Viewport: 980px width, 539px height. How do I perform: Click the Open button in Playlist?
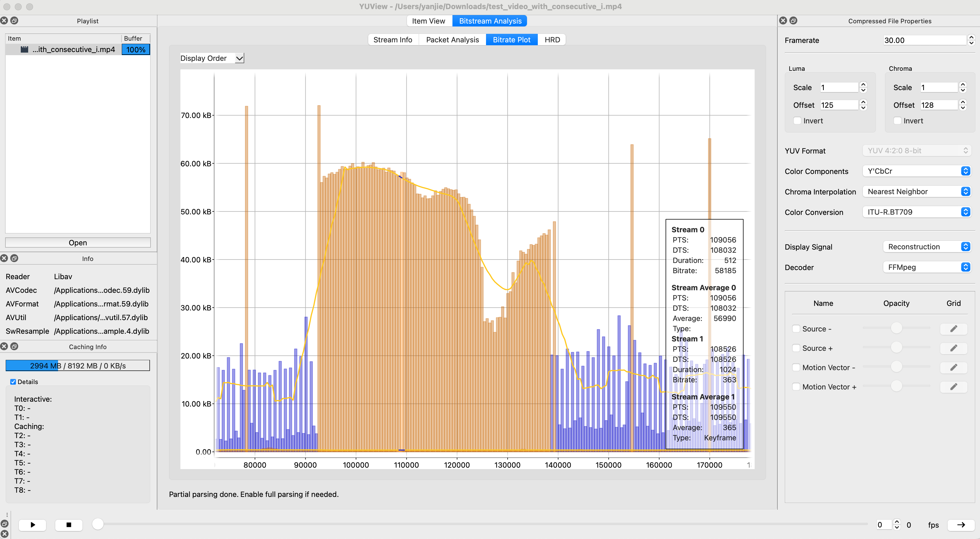click(78, 242)
